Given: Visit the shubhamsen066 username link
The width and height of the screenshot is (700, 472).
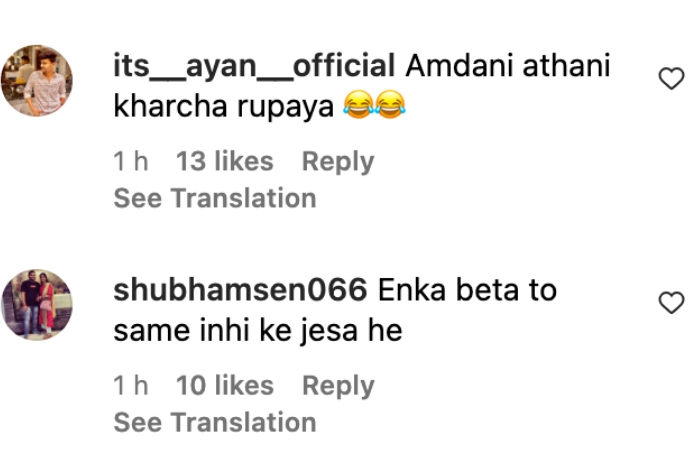Looking at the screenshot, I should click(240, 291).
